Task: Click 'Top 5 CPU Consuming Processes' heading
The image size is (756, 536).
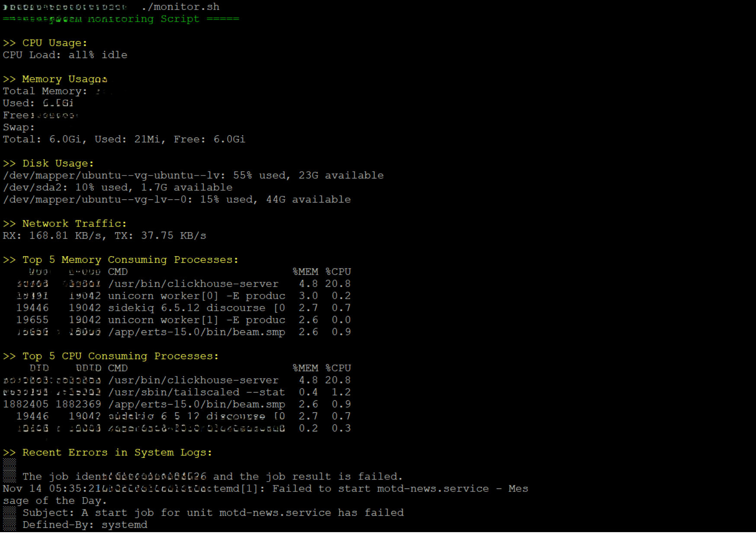Action: click(111, 356)
